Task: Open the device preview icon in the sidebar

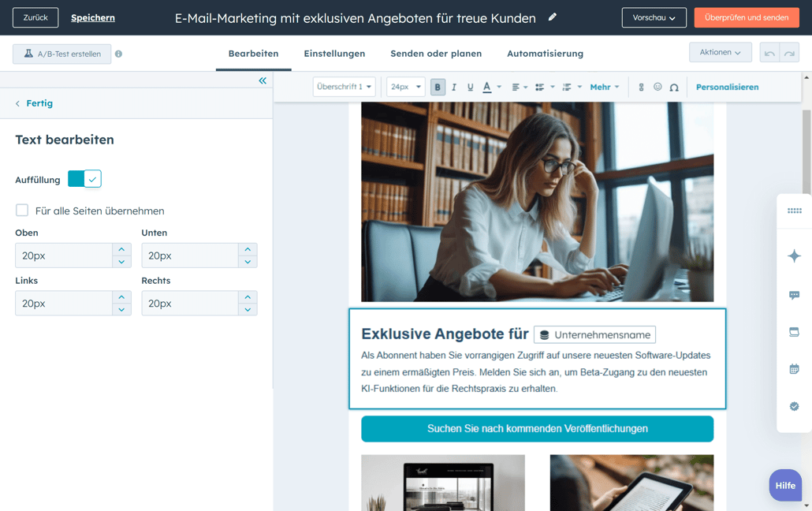Action: pos(794,331)
